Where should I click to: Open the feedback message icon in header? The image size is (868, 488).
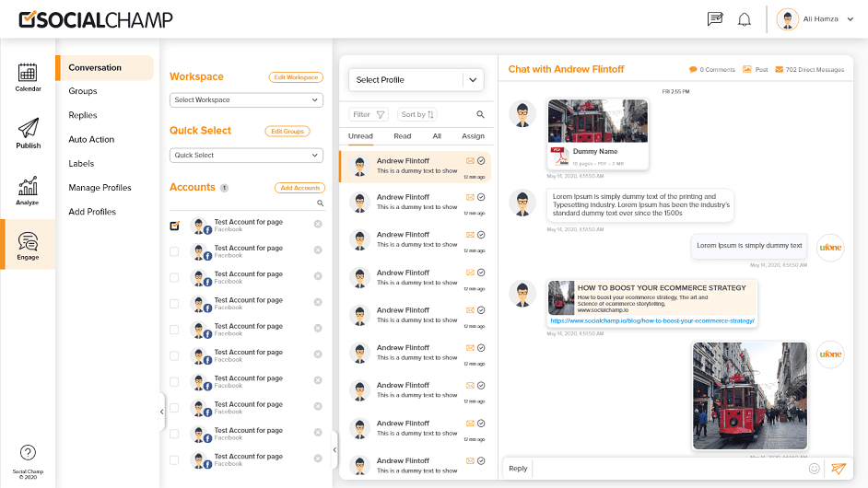pyautogui.click(x=715, y=19)
